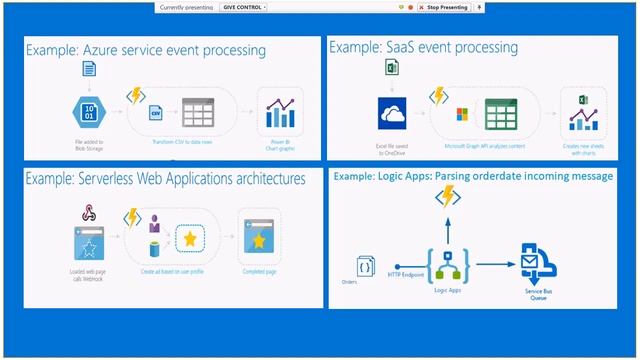Click the red webhook icon
Image resolution: width=640 pixels, height=360 pixels.
tap(89, 213)
